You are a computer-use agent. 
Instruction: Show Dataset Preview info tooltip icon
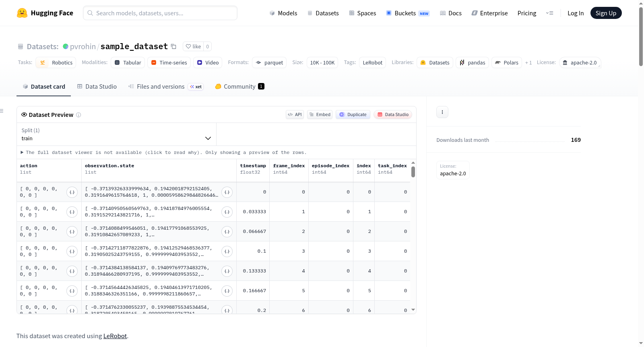coord(78,115)
